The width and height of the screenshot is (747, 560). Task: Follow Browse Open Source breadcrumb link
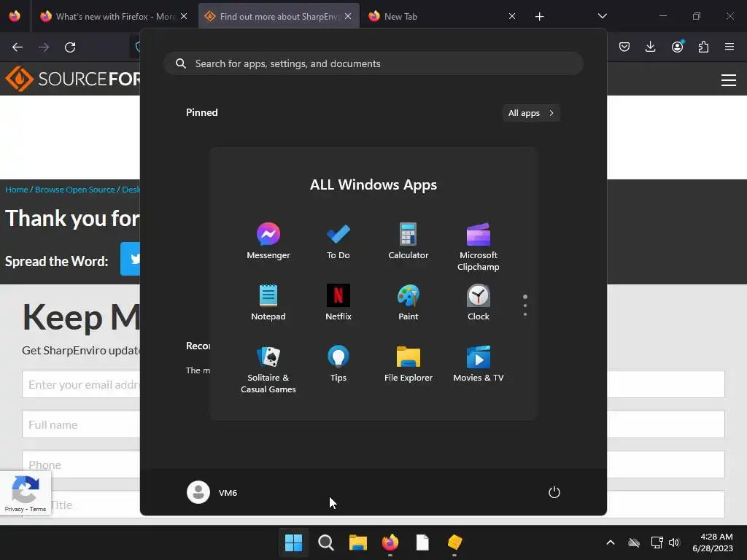[75, 190]
